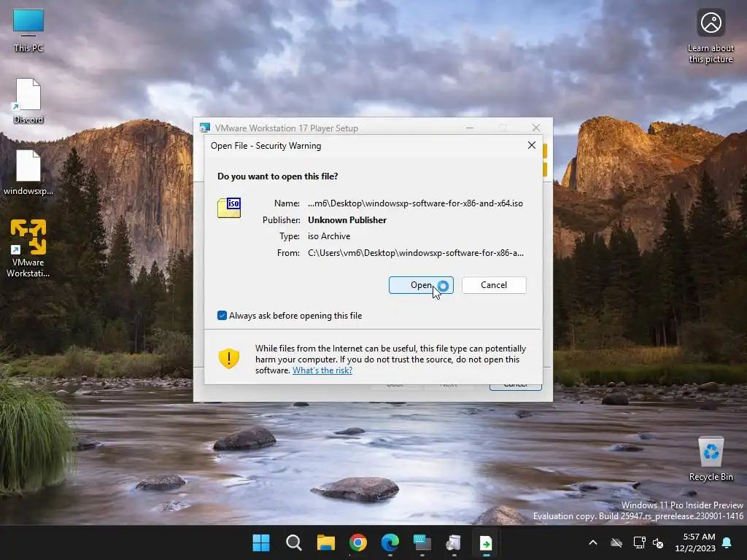Click VMware Workstation 17 Player Setup title icon

click(205, 128)
